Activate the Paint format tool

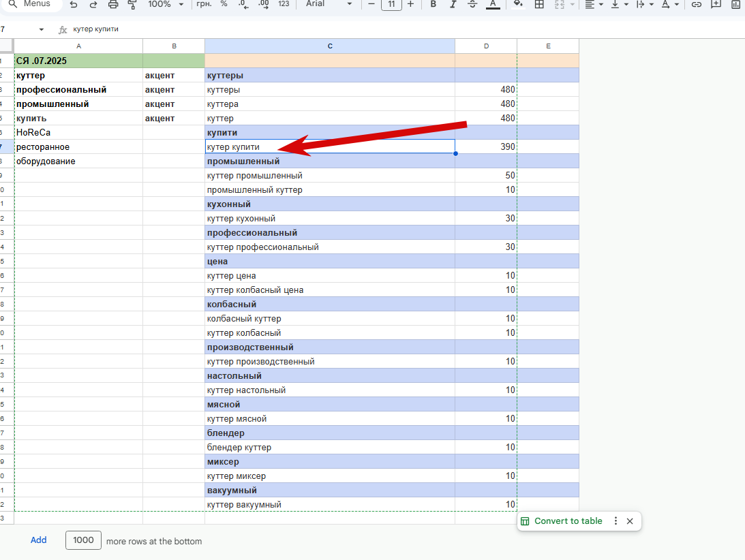(x=132, y=4)
